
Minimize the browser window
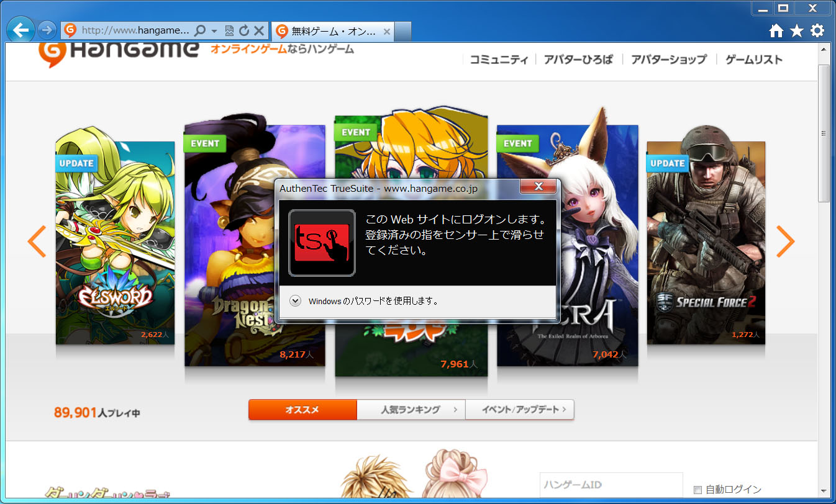pos(763,7)
